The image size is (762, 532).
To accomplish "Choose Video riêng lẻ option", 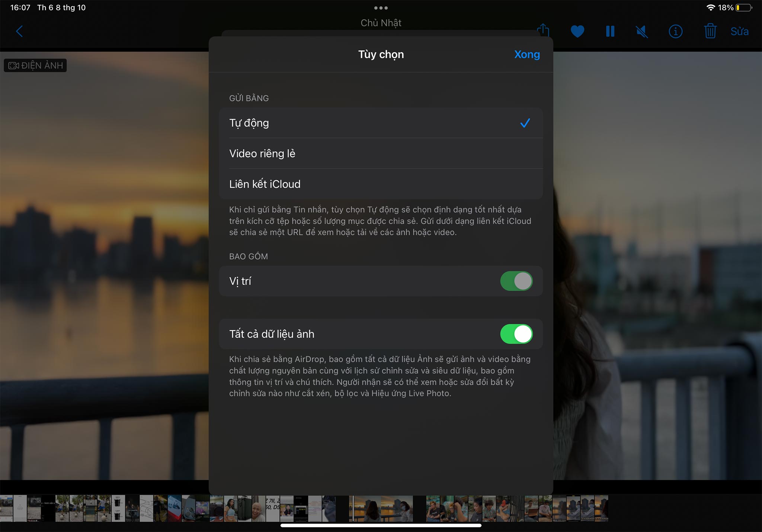I will [381, 154].
